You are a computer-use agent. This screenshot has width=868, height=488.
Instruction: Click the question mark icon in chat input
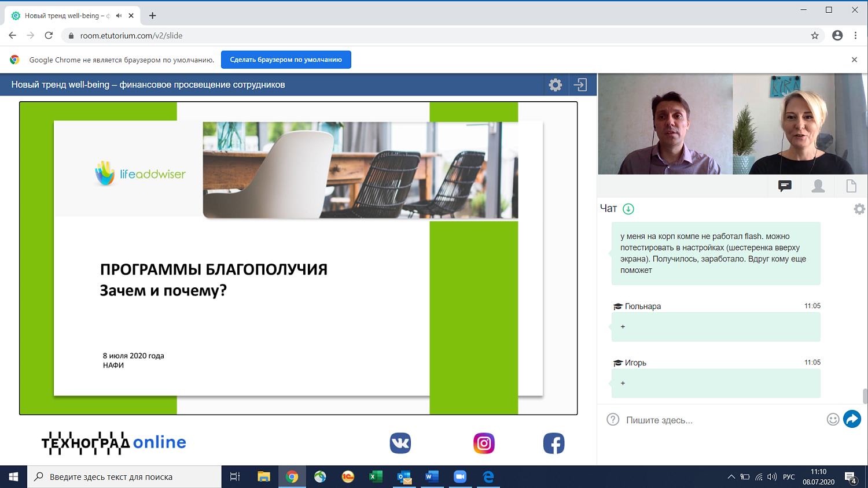tap(613, 420)
